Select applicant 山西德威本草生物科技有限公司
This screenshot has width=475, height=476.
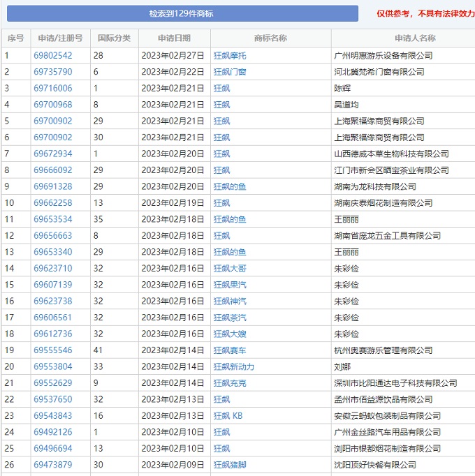tap(391, 154)
